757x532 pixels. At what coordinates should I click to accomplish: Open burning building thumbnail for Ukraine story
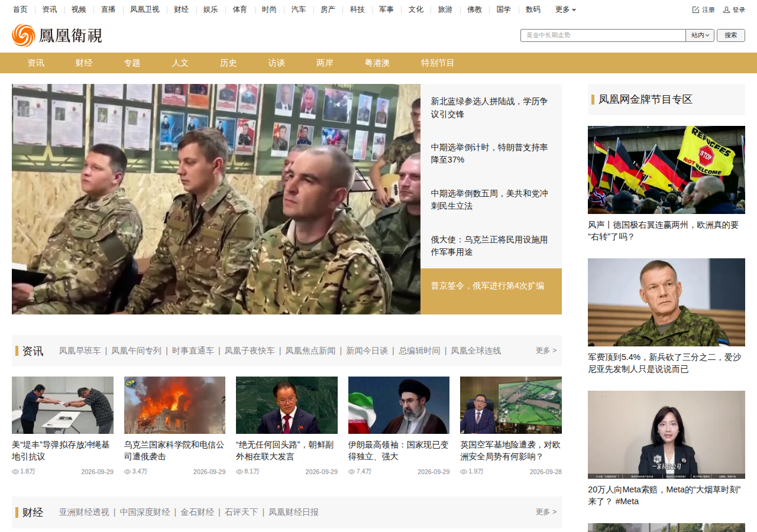click(x=174, y=405)
